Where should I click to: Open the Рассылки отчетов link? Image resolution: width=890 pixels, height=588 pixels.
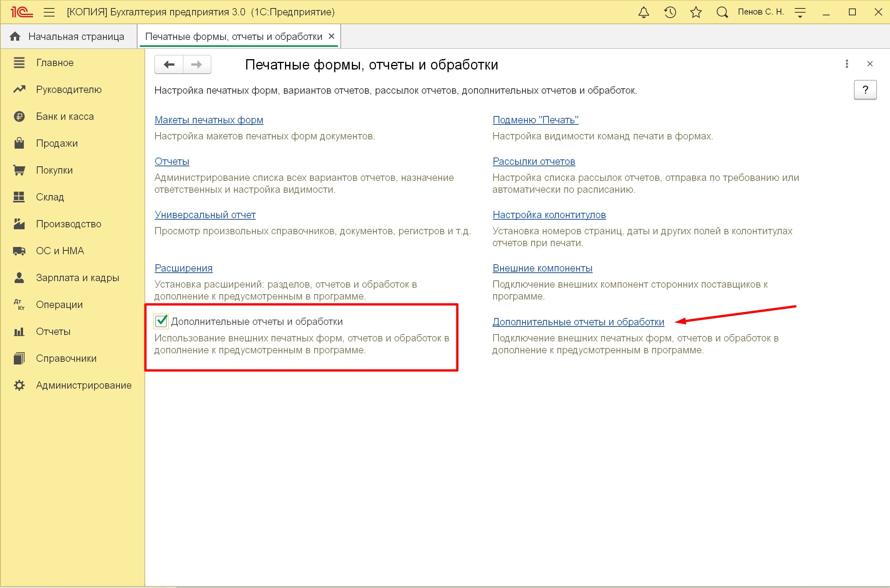tap(534, 161)
